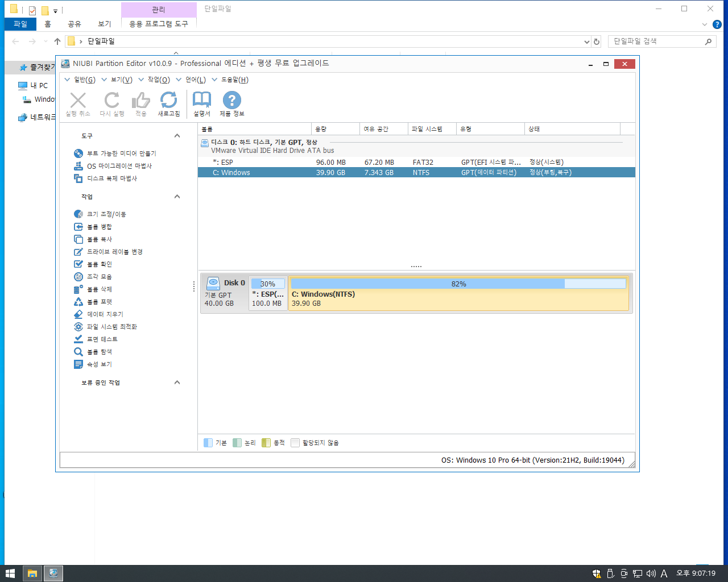Switch to Explorer App Tools (응용 프로그램 도구) tab
This screenshot has width=728, height=582.
[x=159, y=24]
